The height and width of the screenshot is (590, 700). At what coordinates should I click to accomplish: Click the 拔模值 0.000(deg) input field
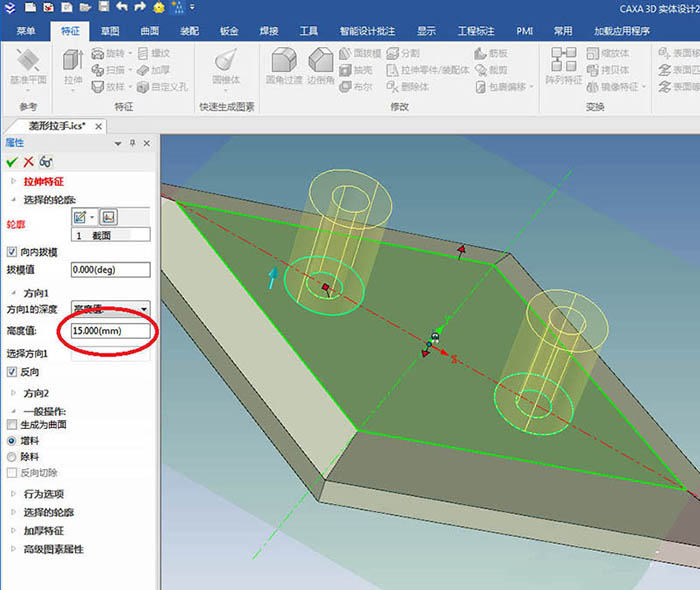click(x=111, y=270)
